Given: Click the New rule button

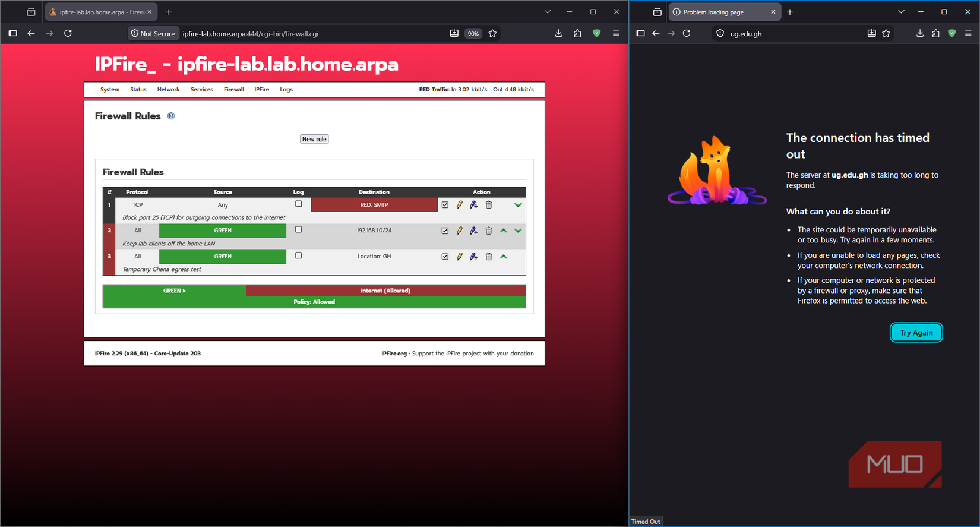Looking at the screenshot, I should pos(314,139).
